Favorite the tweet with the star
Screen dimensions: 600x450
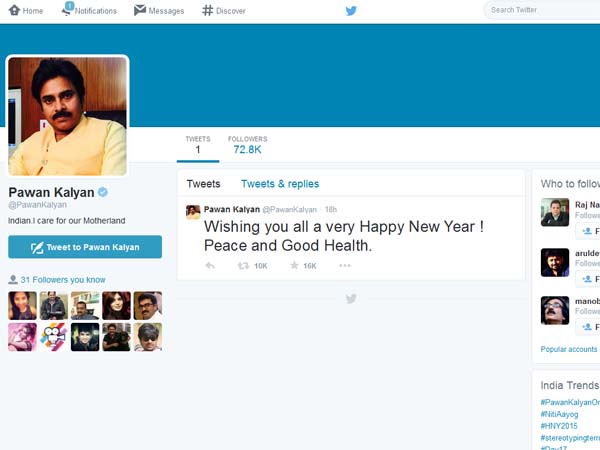click(294, 265)
